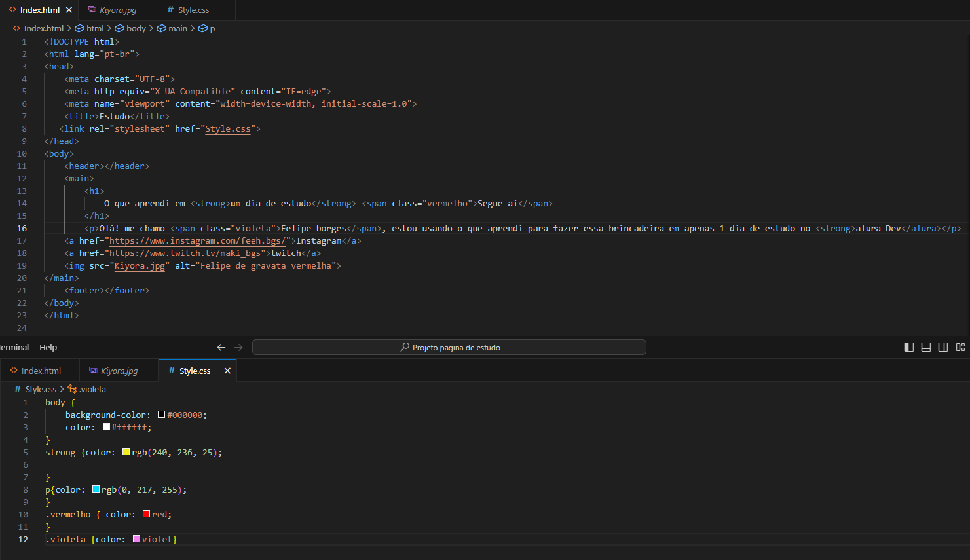Click image file icon on top Kiyora.jpg tab

pyautogui.click(x=92, y=10)
